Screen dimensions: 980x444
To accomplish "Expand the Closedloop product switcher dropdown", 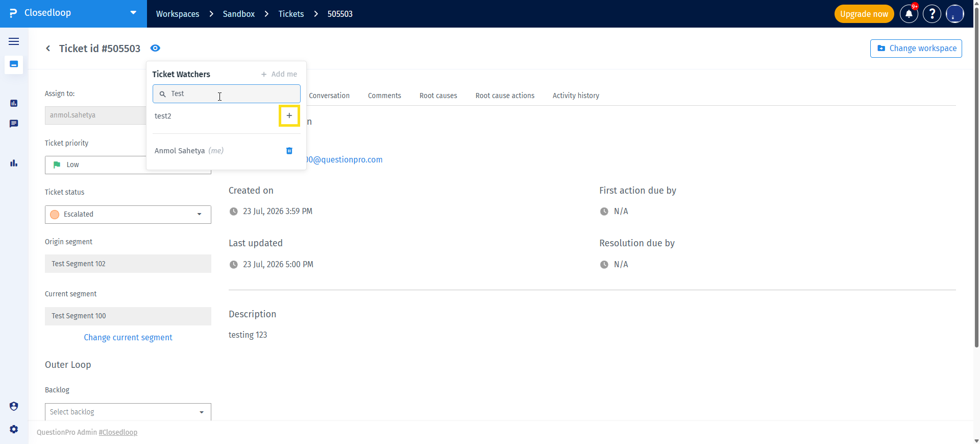I will point(133,13).
